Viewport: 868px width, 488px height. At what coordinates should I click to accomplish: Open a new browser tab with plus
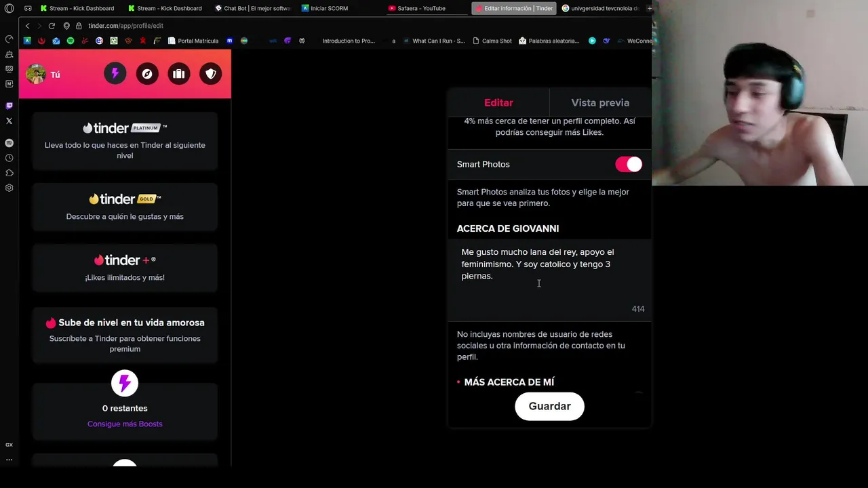pos(650,8)
